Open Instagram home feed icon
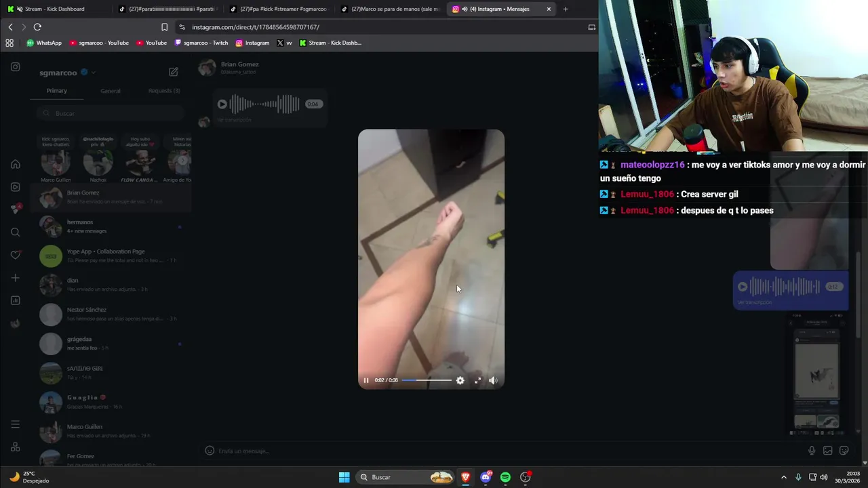The height and width of the screenshot is (488, 868). 15,164
